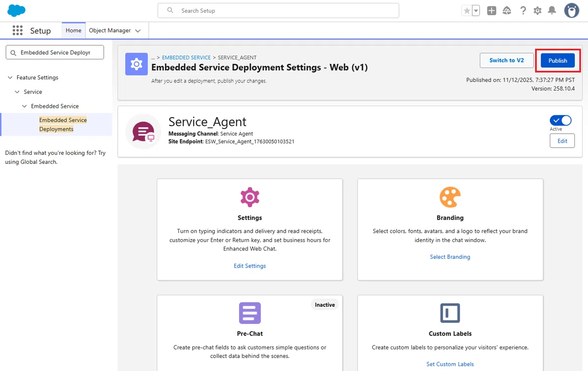The image size is (588, 371).
Task: Switch to the Home tab
Action: [x=73, y=30]
